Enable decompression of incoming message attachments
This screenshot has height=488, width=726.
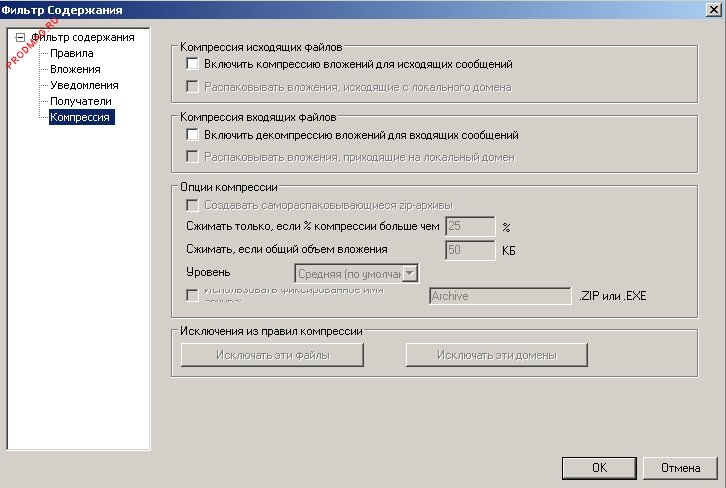[193, 135]
